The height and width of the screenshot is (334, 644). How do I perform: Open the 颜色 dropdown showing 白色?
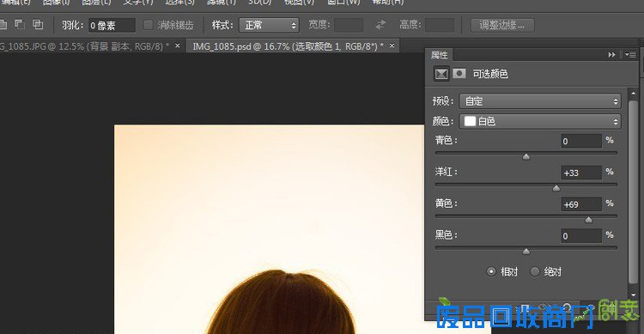(x=540, y=121)
